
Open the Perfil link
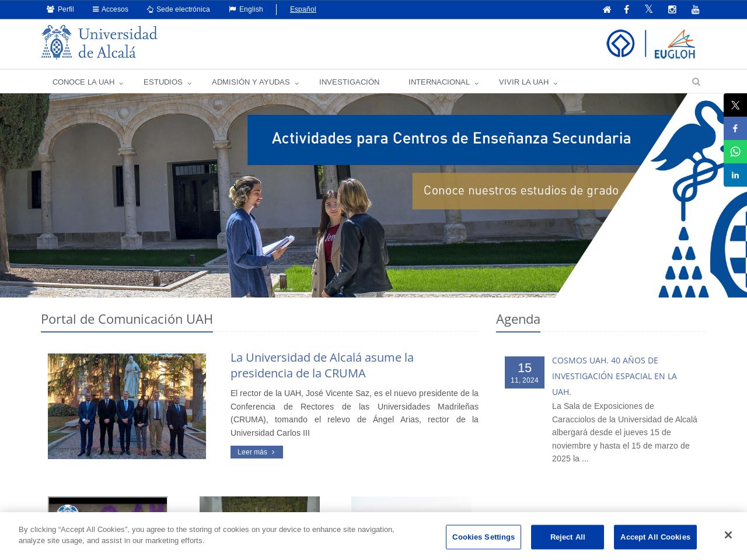tap(60, 9)
